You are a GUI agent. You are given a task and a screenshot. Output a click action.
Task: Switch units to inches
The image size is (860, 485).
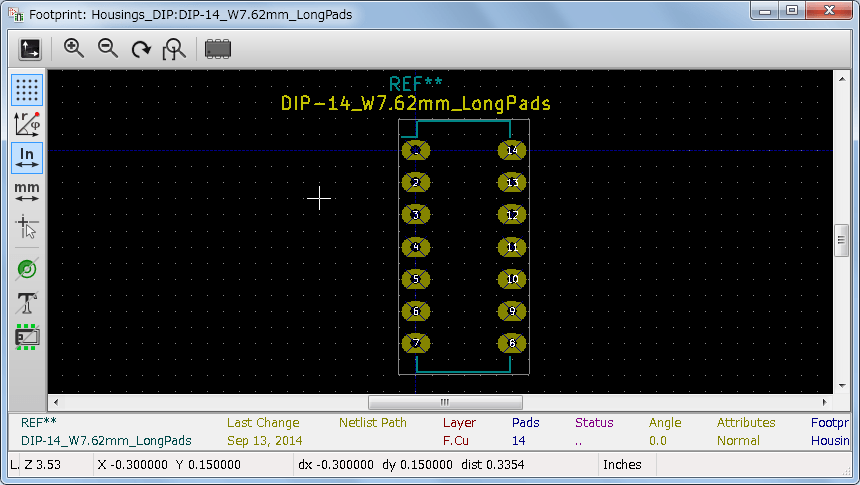[x=27, y=158]
